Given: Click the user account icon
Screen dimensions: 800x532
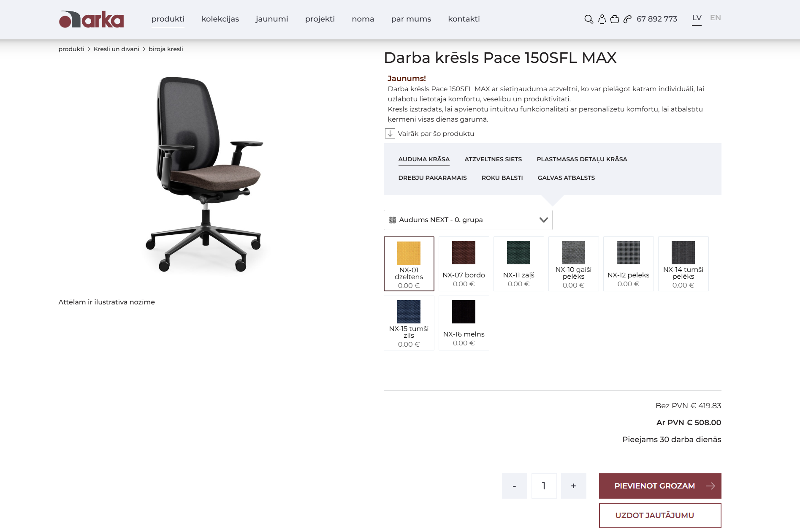Looking at the screenshot, I should coord(602,19).
